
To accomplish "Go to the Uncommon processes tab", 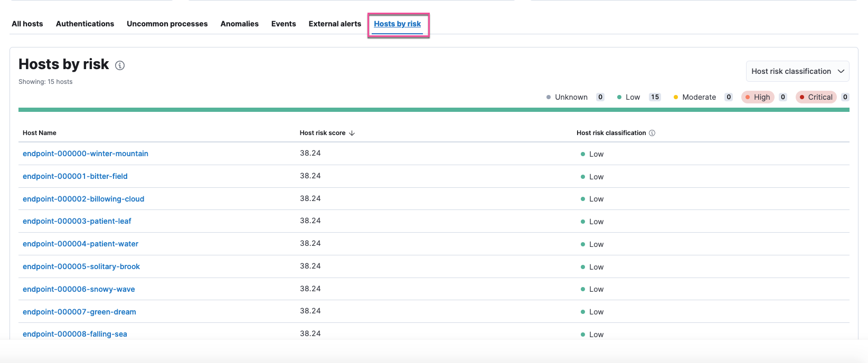I will click(167, 24).
